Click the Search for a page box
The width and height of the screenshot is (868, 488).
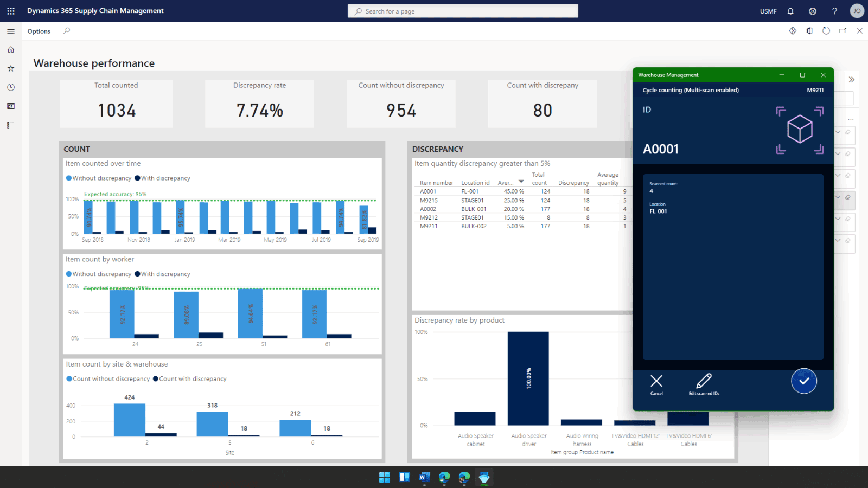tap(463, 11)
